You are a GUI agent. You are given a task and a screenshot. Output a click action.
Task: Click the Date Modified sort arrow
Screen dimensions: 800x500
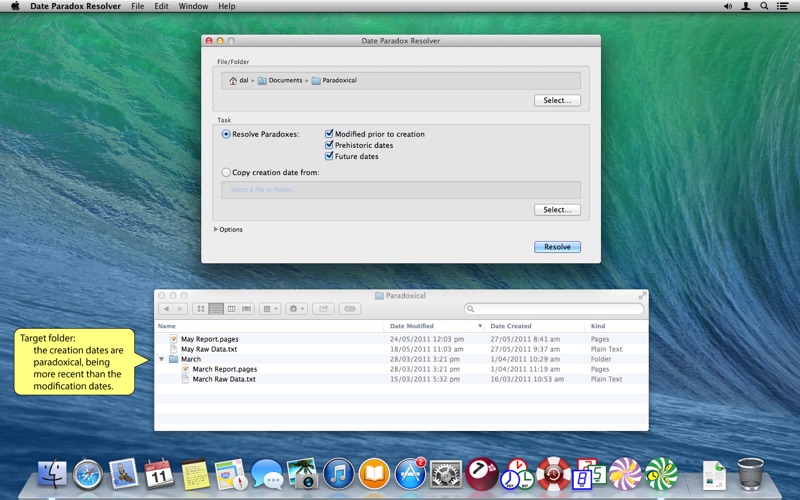(x=480, y=326)
